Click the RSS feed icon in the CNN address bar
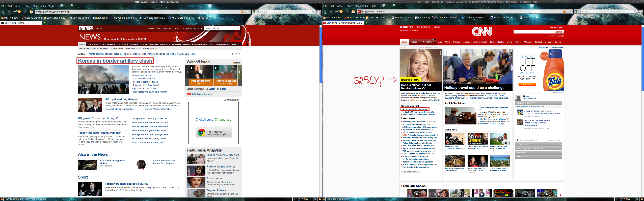The height and width of the screenshot is (201, 644). click(564, 12)
